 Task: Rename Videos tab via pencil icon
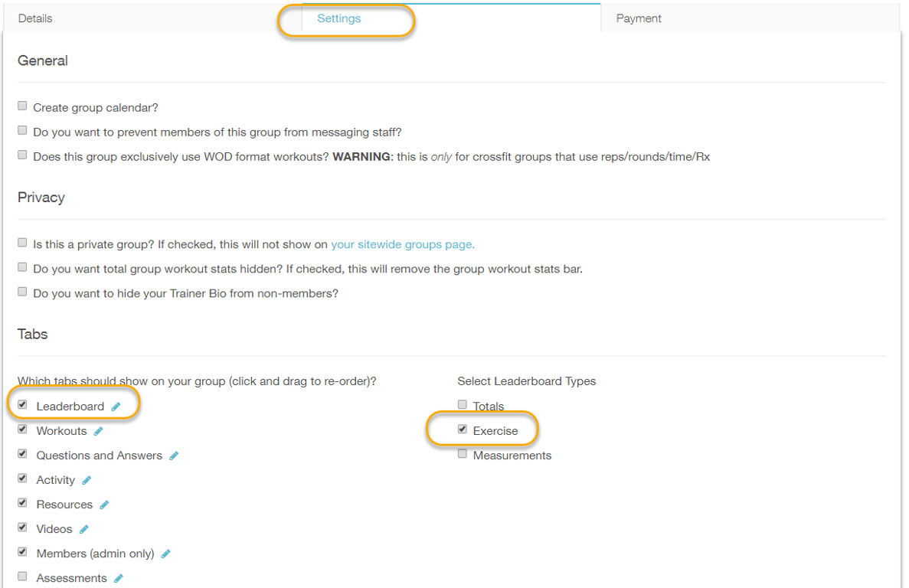84,529
